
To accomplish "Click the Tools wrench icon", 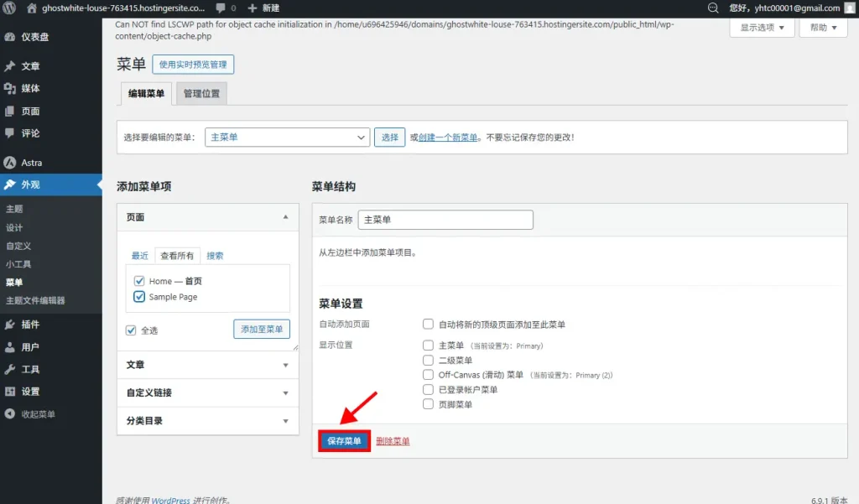I will point(10,370).
